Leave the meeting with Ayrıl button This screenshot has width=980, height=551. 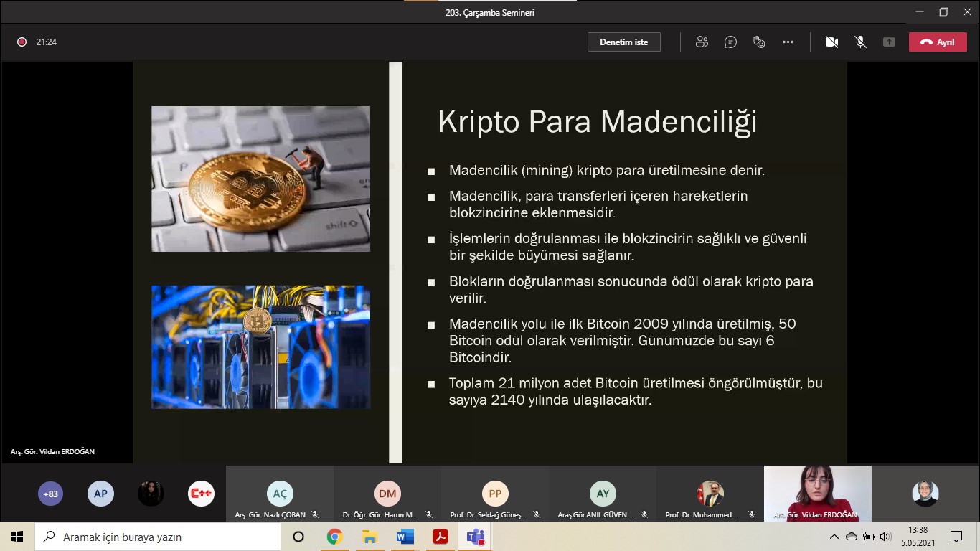click(x=937, y=42)
